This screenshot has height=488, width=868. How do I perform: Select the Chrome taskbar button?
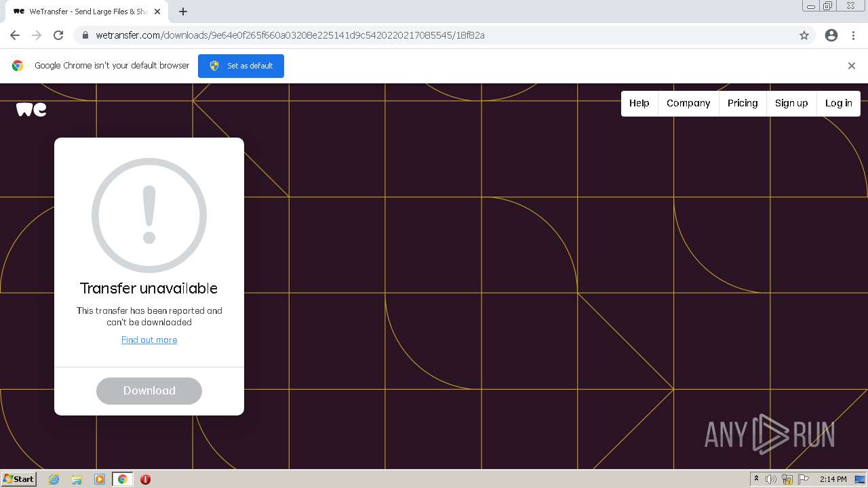pyautogui.click(x=123, y=479)
